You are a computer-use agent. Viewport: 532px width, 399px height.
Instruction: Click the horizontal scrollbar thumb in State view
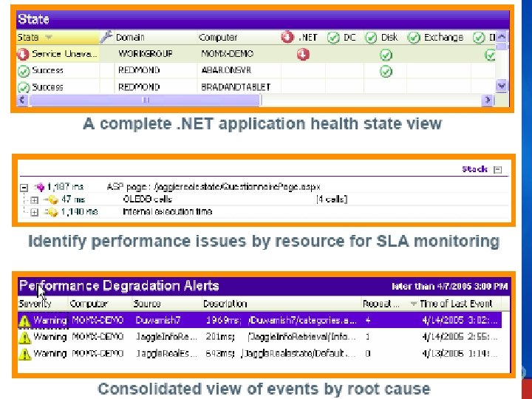(146, 100)
